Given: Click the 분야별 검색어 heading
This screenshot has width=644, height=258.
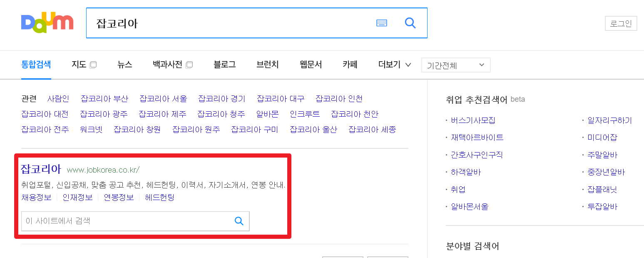Looking at the screenshot, I should click(x=472, y=246).
